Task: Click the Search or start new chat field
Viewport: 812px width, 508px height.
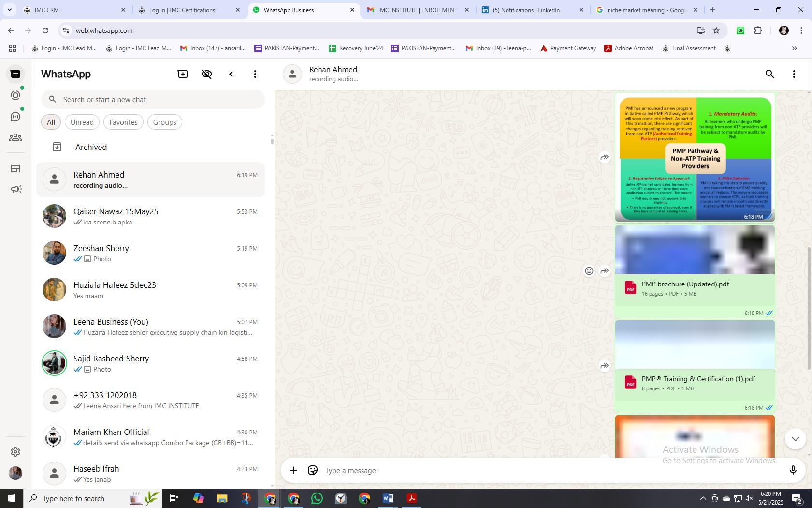Action: pyautogui.click(x=153, y=99)
